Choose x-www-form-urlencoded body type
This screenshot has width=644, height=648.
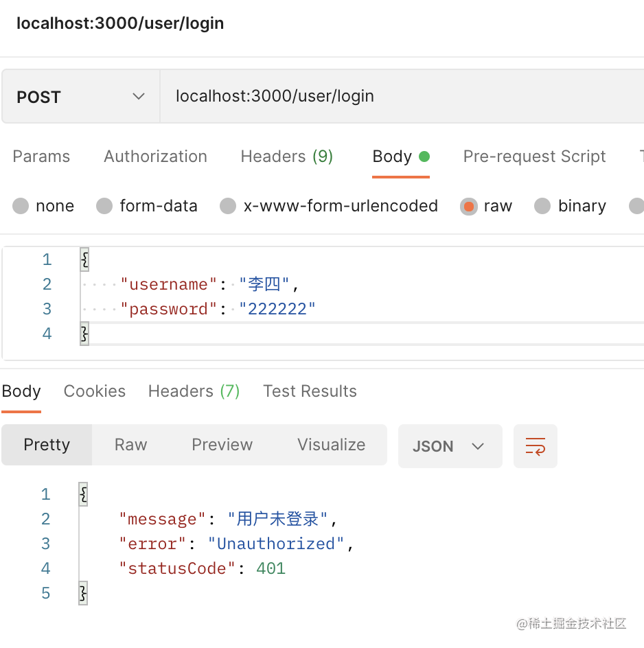[x=228, y=206]
